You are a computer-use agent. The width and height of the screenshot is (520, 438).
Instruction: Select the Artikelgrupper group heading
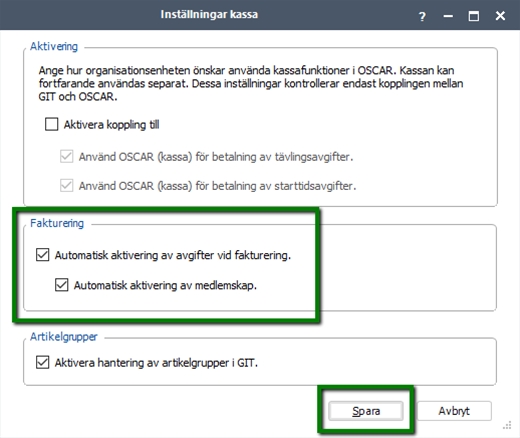tap(64, 337)
